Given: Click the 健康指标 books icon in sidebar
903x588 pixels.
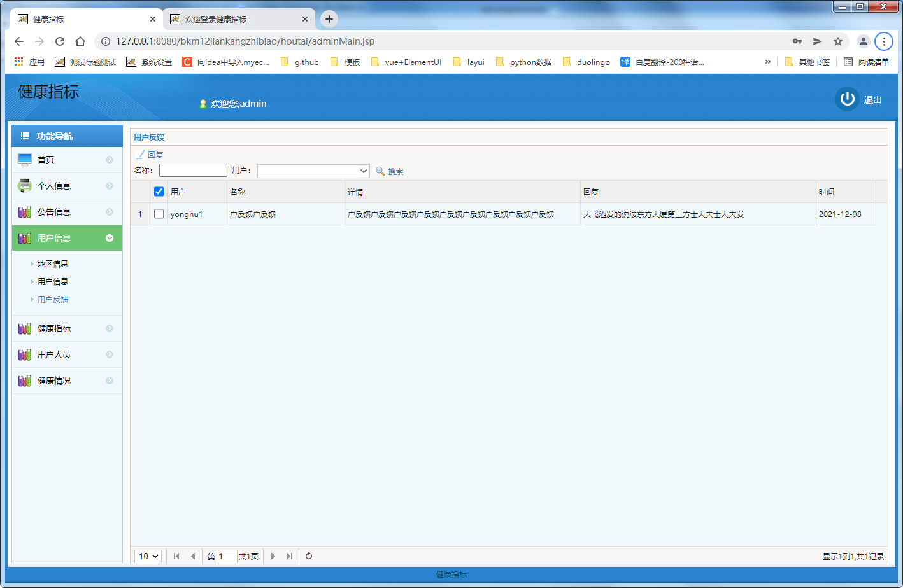Looking at the screenshot, I should pos(25,328).
